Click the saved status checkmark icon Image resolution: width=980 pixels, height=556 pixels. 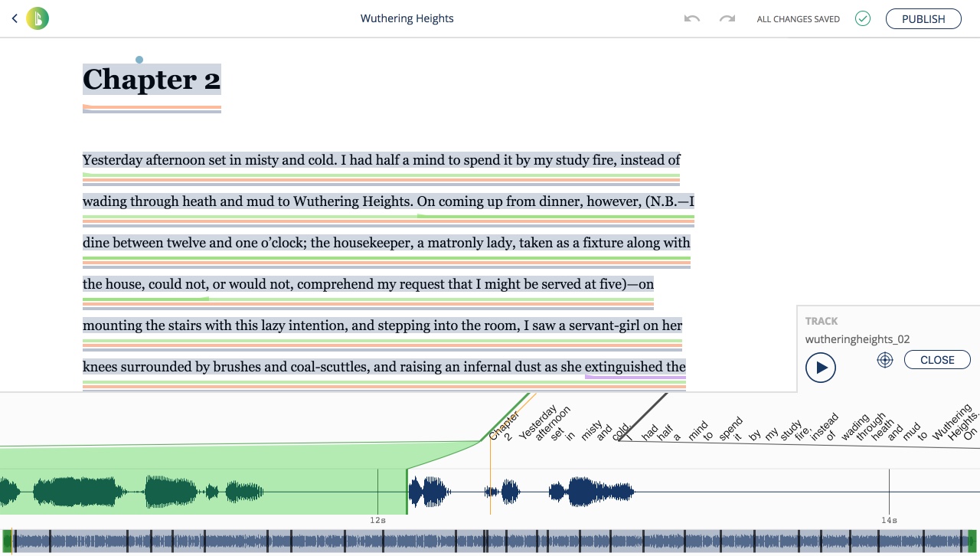point(863,18)
